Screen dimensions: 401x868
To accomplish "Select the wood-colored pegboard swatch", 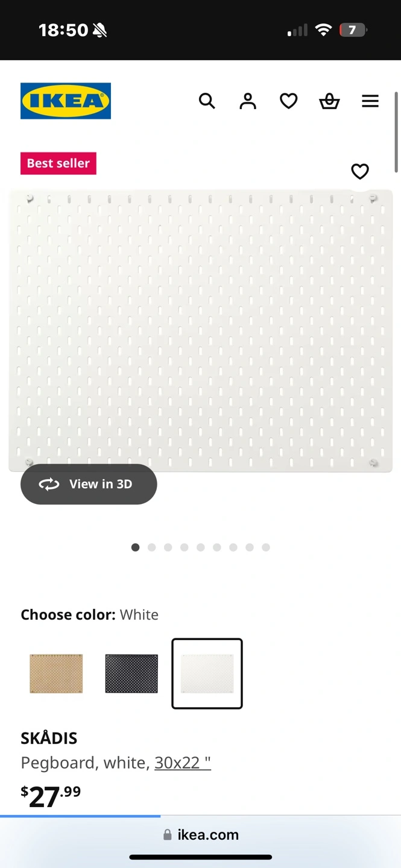I will (x=56, y=673).
